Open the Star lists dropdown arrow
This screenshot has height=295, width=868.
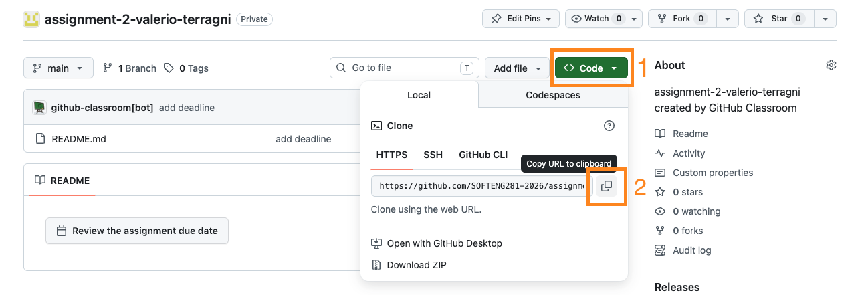[x=826, y=19]
